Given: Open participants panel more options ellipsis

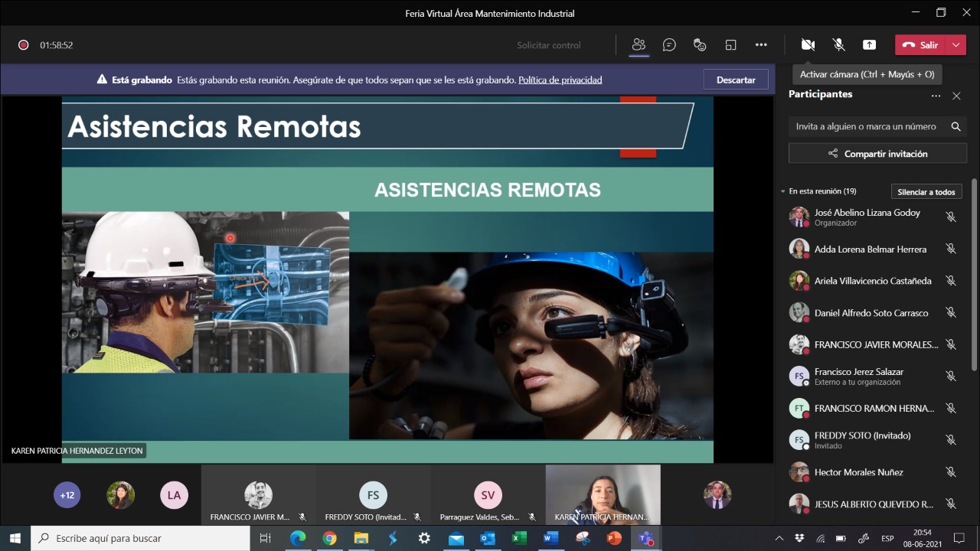Looking at the screenshot, I should pos(936,96).
